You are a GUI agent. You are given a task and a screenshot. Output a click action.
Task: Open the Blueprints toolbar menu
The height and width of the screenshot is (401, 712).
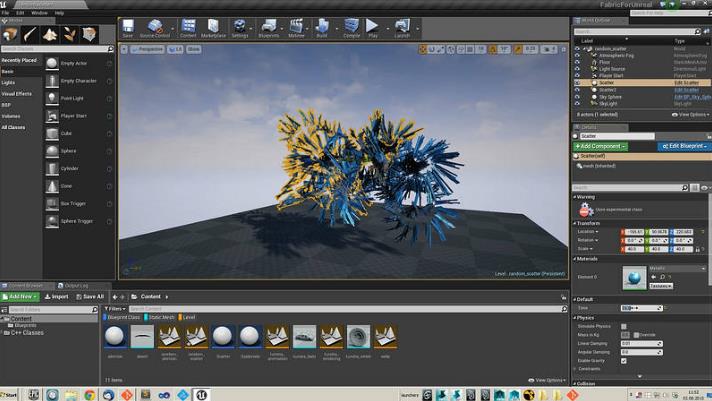(267, 27)
